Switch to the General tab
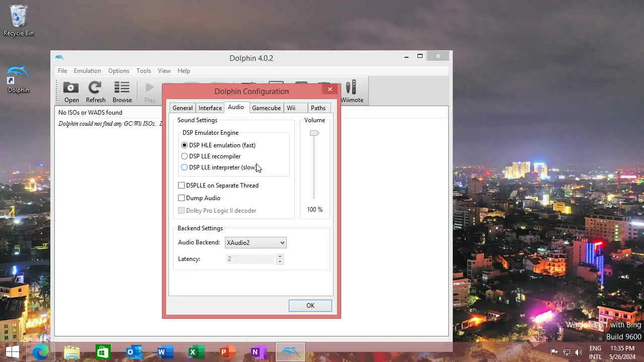Viewport: 644px width, 362px height. (183, 108)
